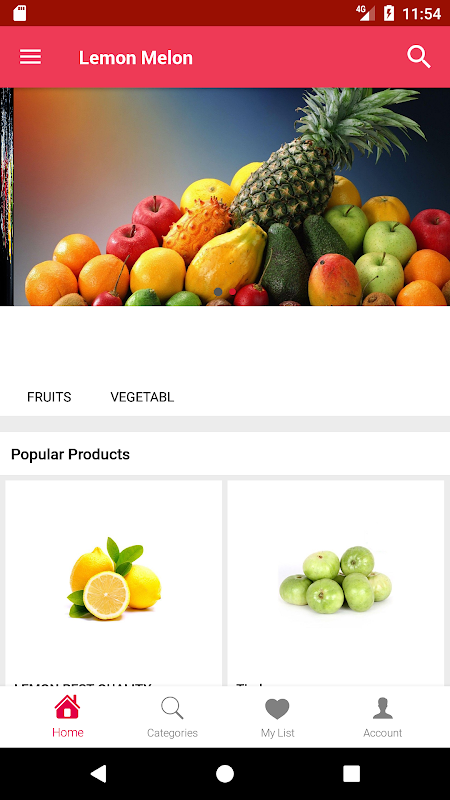Select the Home icon in bottom bar
The width and height of the screenshot is (450, 800).
pos(68,707)
